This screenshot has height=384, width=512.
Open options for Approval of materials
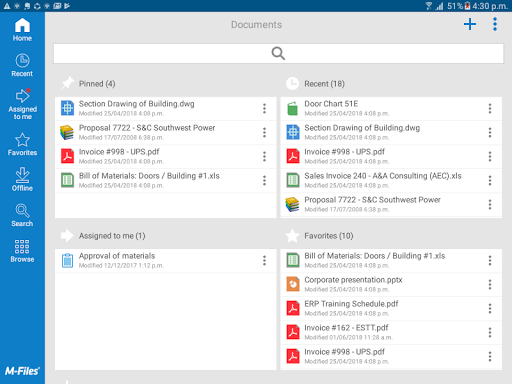pos(264,260)
